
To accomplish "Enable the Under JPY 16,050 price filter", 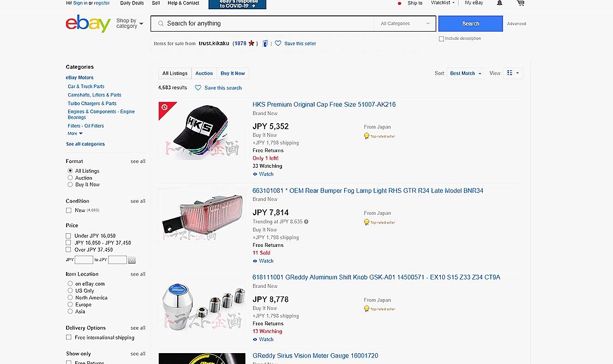I will coord(69,236).
